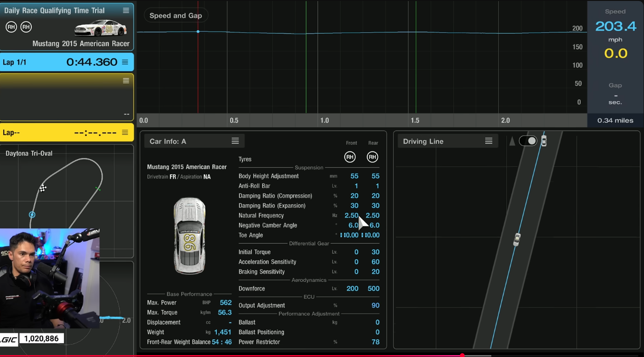Screen dimensions: 644x357
Task: Click the 1.0 mile mark on the distance axis
Action: (324, 120)
